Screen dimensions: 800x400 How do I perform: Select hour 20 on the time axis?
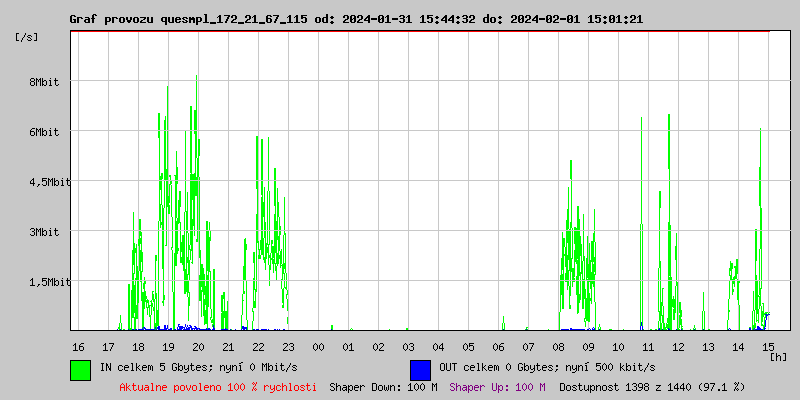[x=198, y=346]
